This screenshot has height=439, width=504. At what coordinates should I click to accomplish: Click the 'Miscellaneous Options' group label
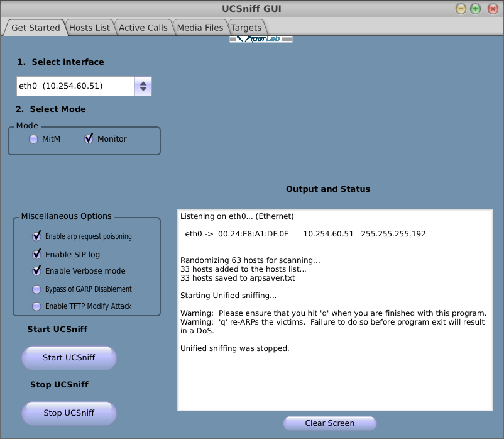click(66, 216)
